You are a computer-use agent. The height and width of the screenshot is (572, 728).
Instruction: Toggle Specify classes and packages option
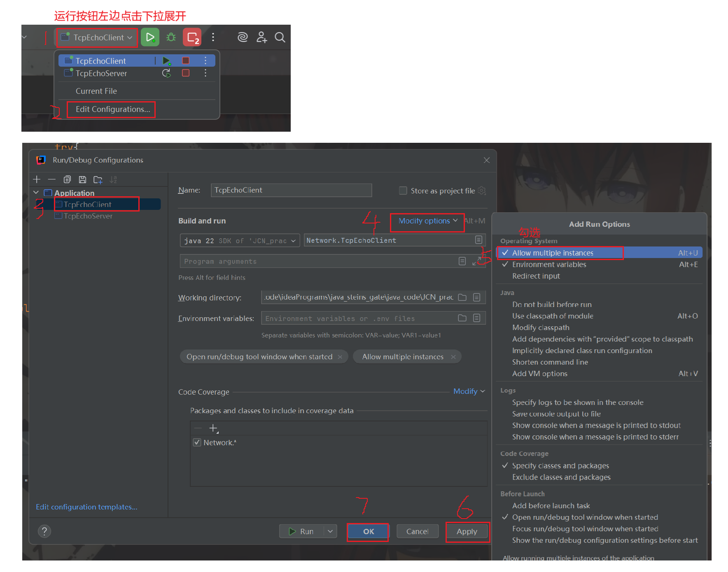[x=600, y=465]
